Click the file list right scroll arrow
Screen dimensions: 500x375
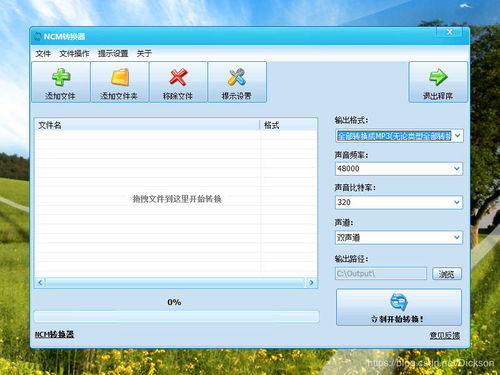311,283
